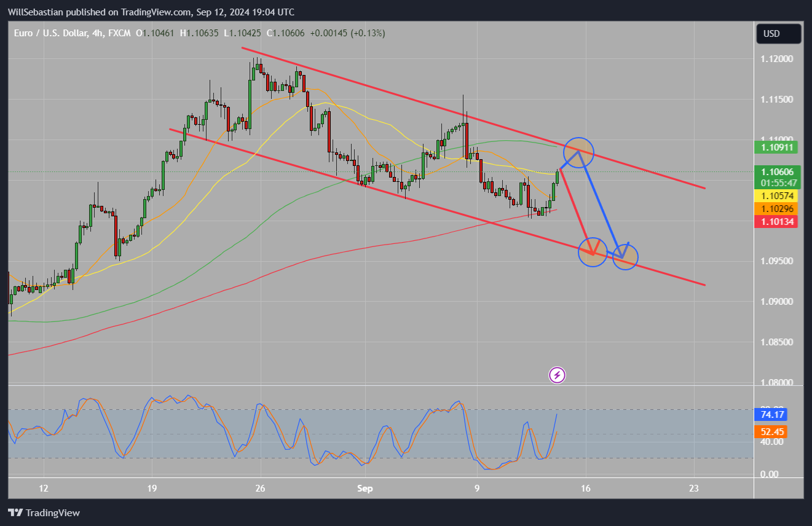
Task: Click the yellow 1.10574 moving average label
Action: pos(776,196)
